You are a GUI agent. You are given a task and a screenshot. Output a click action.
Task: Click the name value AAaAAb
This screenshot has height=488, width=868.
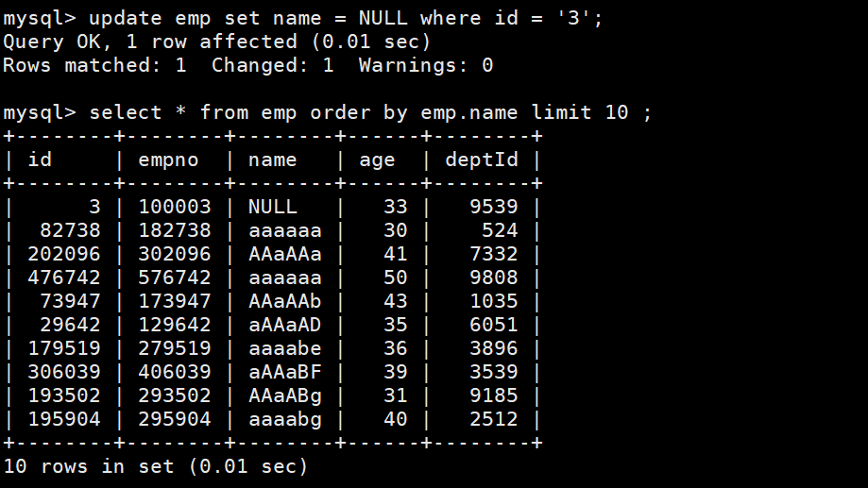click(x=284, y=301)
